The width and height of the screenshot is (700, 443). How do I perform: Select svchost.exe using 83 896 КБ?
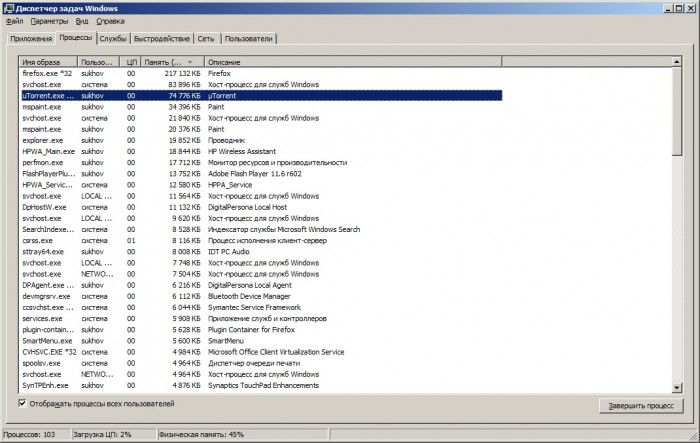(x=261, y=84)
